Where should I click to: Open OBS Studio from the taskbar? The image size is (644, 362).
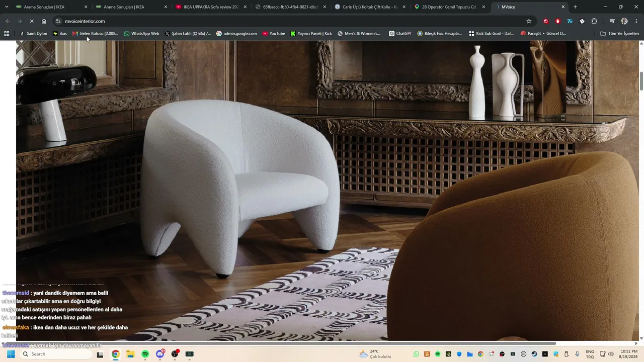(175, 354)
